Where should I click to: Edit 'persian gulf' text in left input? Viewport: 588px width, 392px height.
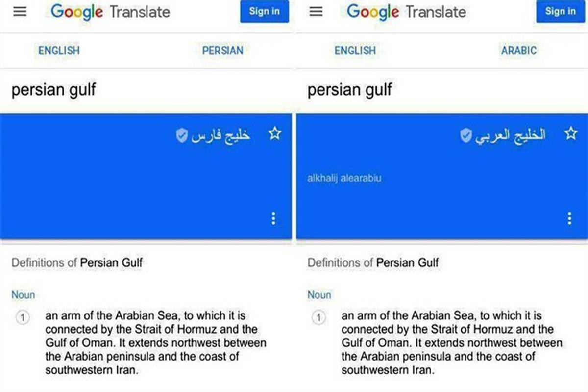(54, 90)
